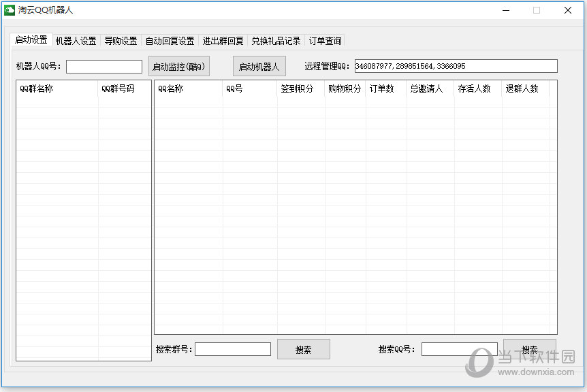Open the 导购设置 tab
Image resolution: width=587 pixels, height=392 pixels.
(121, 41)
